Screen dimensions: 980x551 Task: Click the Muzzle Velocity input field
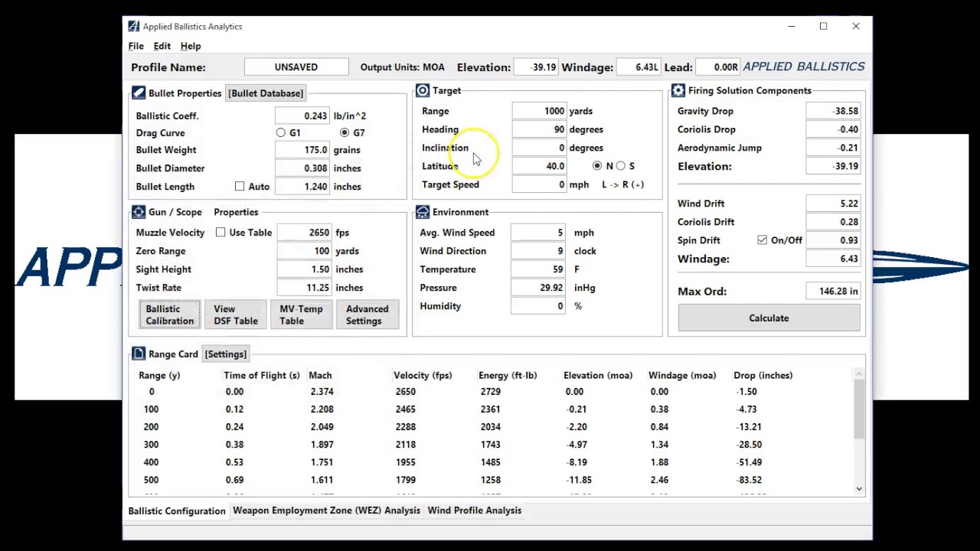[x=305, y=233]
